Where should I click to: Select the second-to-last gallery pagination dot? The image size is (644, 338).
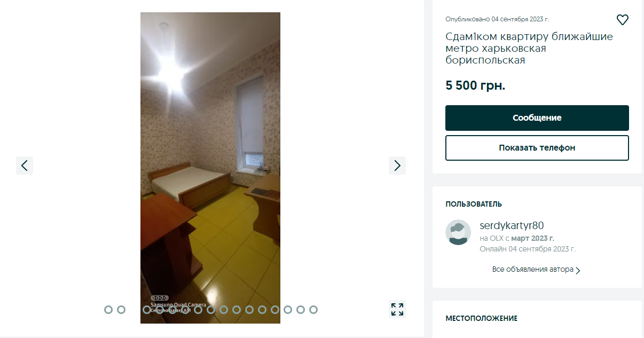pos(301,310)
